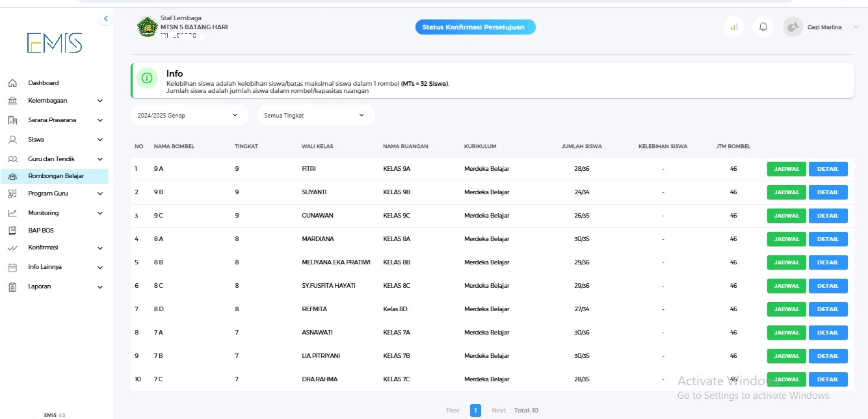Image resolution: width=868 pixels, height=419 pixels.
Task: Click page 1 in pagination
Action: pos(475,410)
